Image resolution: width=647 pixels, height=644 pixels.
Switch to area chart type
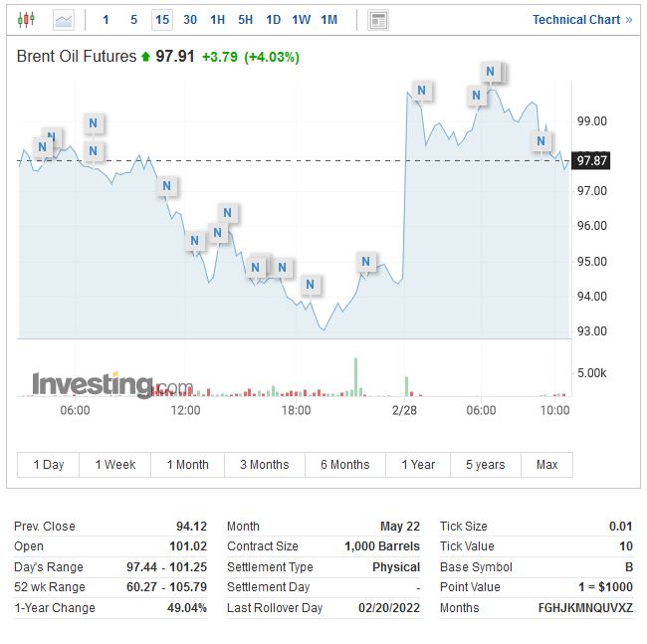tap(63, 20)
